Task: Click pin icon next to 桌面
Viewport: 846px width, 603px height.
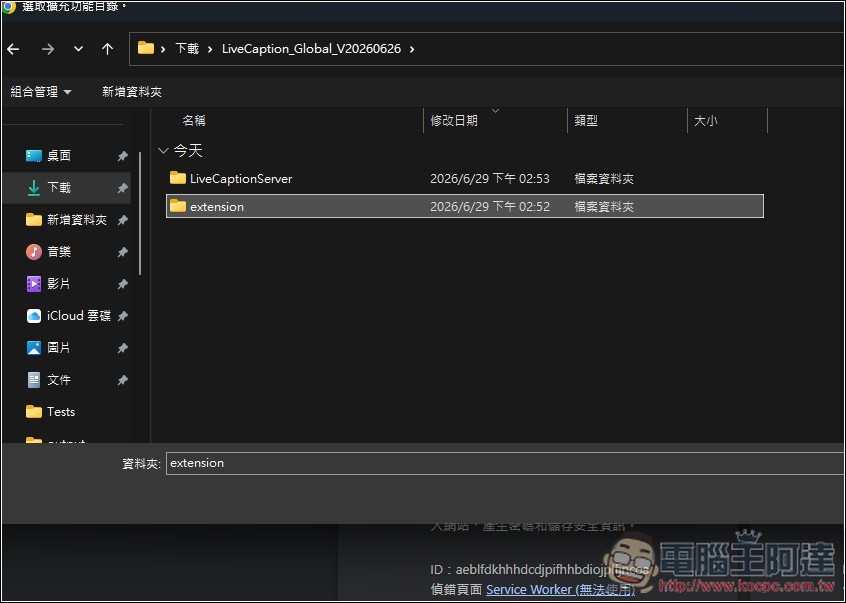Action: (122, 156)
